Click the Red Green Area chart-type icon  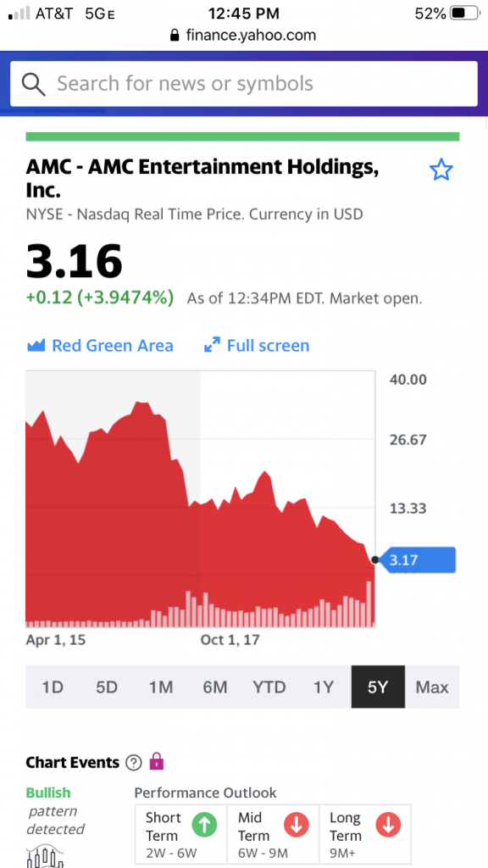[36, 346]
